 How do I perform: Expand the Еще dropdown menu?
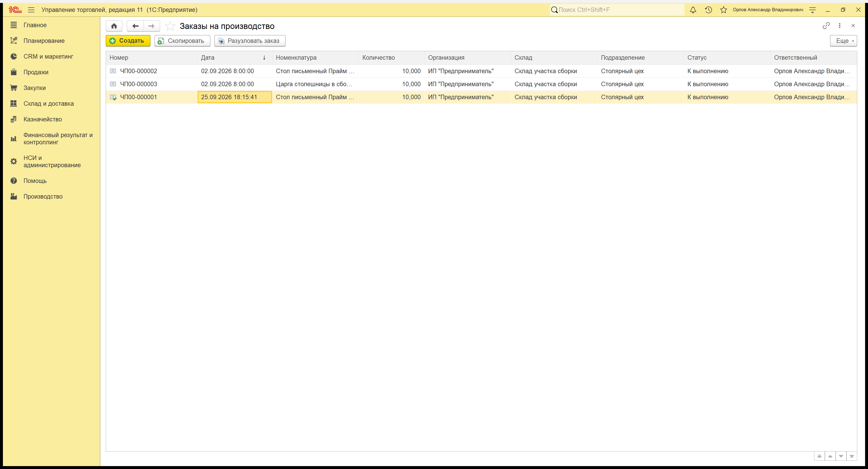[843, 41]
